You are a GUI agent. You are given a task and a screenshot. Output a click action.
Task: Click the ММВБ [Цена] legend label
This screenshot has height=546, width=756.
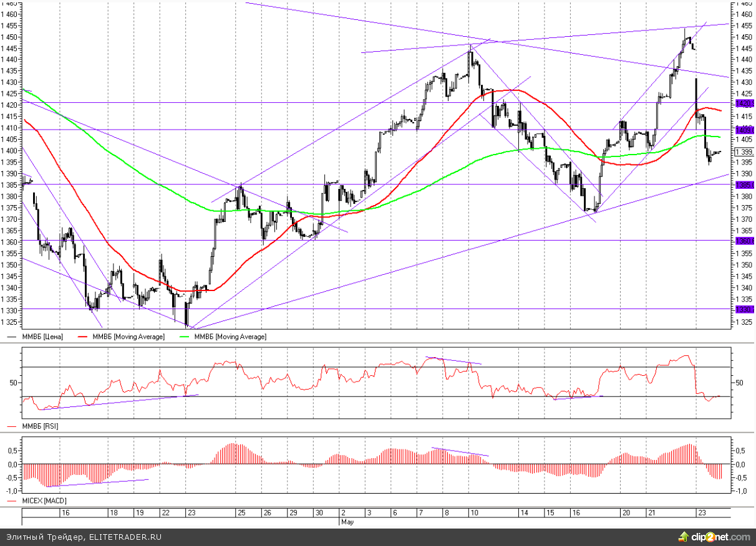42,337
